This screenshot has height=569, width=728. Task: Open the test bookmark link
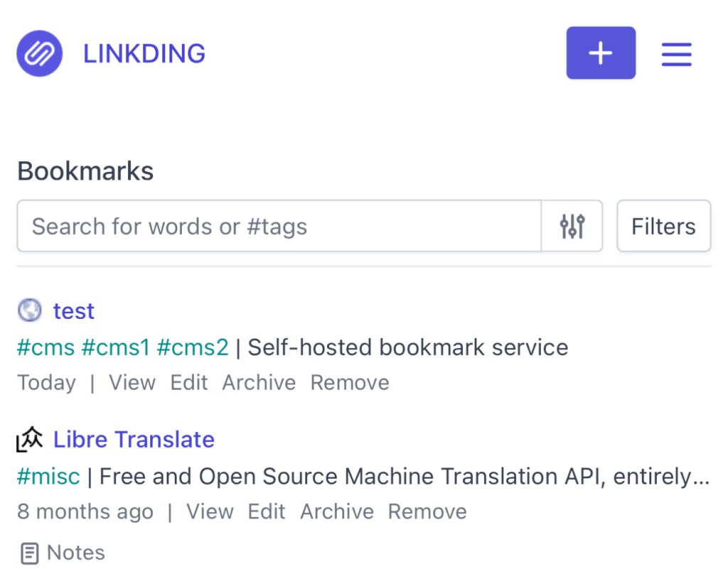(74, 310)
